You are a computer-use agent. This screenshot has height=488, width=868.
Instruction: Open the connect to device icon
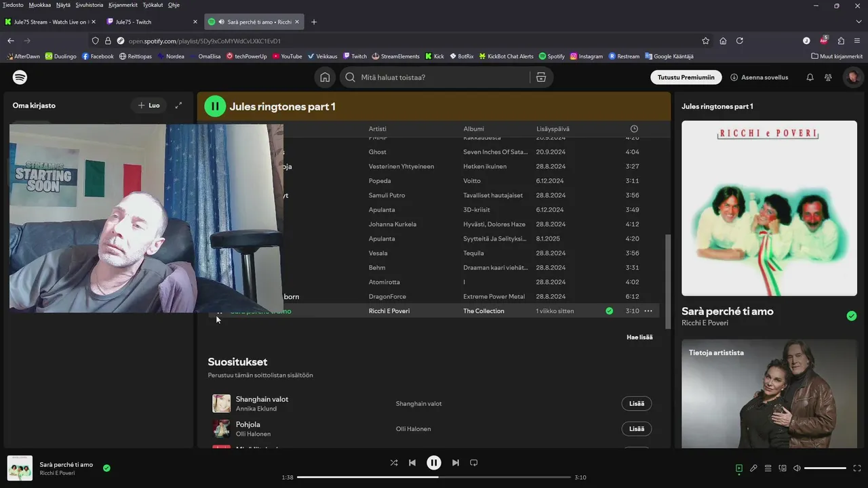pyautogui.click(x=783, y=468)
